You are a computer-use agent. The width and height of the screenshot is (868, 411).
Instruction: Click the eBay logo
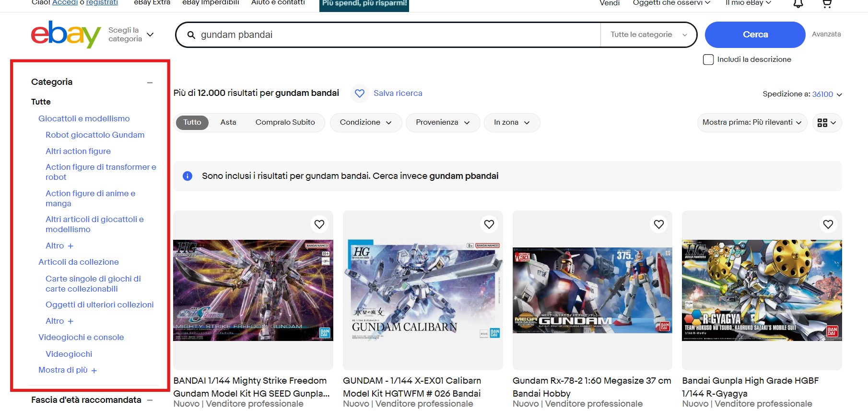click(x=66, y=35)
